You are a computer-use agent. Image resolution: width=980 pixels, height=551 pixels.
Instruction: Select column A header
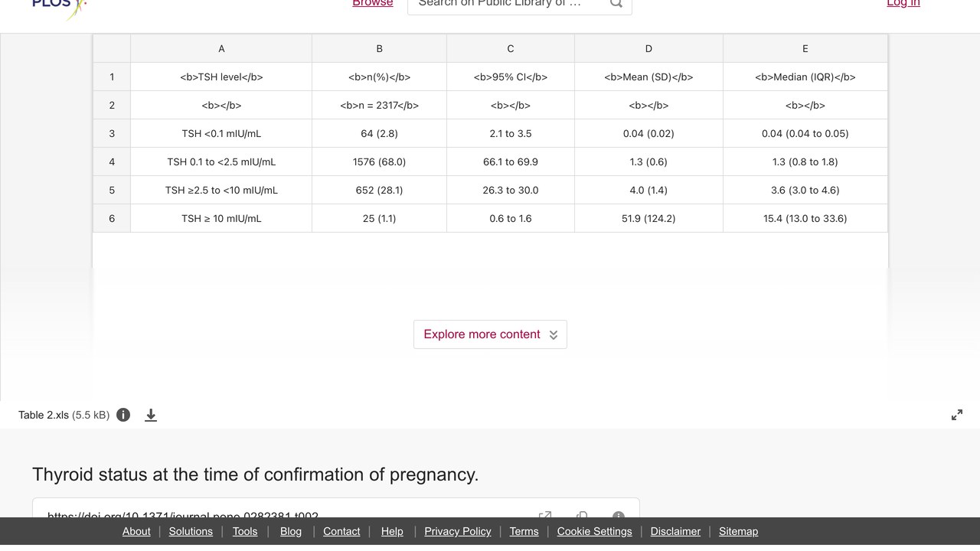pos(221,48)
